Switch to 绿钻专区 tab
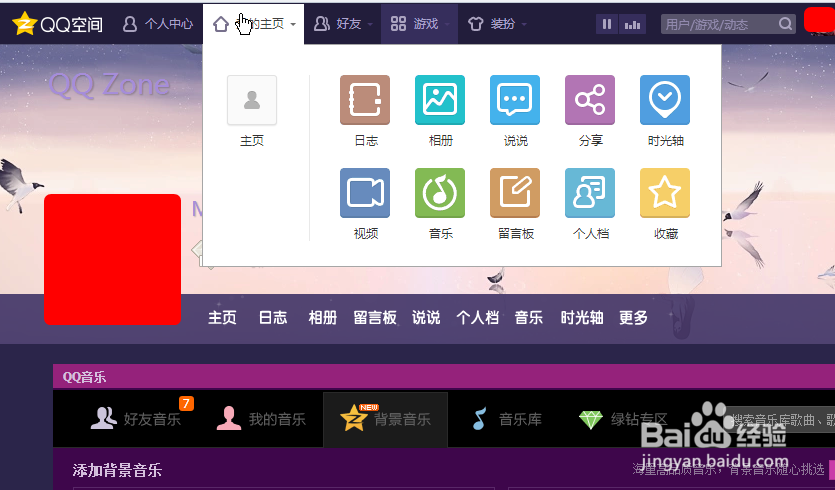The height and width of the screenshot is (490, 835). tap(623, 419)
